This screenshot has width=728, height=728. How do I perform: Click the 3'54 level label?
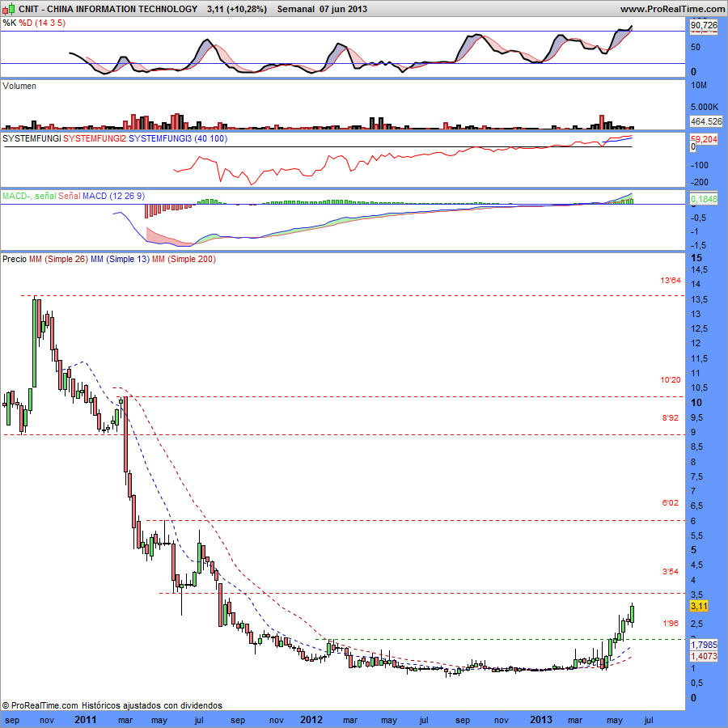670,572
